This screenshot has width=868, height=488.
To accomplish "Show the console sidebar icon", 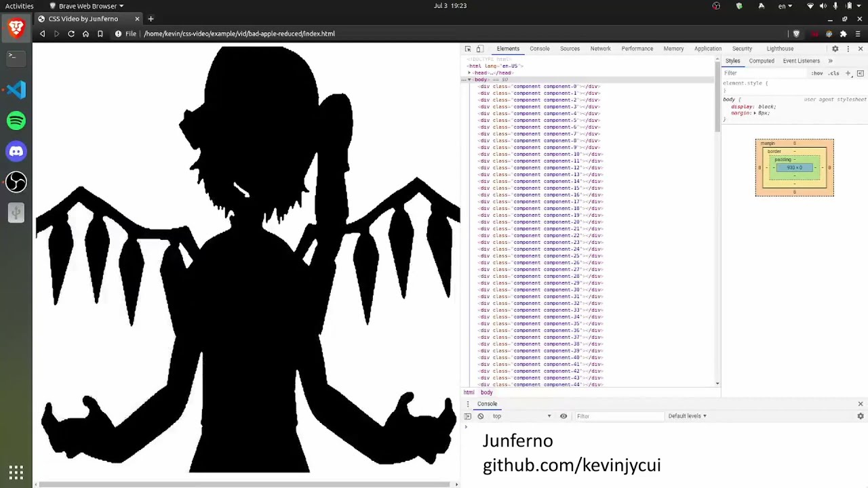I will point(467,416).
